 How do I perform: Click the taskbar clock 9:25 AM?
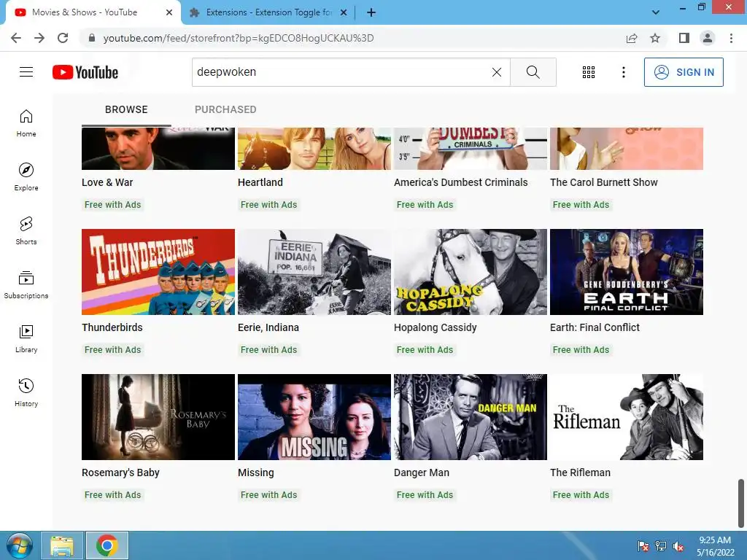tap(715, 546)
